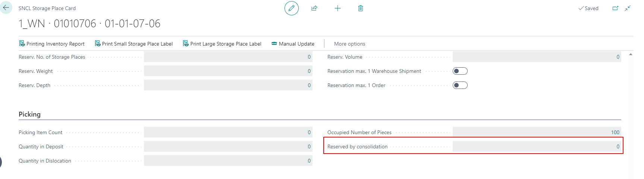This screenshot has height=179, width=644.
Task: Select Print Small Storage Place Label
Action: (134, 44)
